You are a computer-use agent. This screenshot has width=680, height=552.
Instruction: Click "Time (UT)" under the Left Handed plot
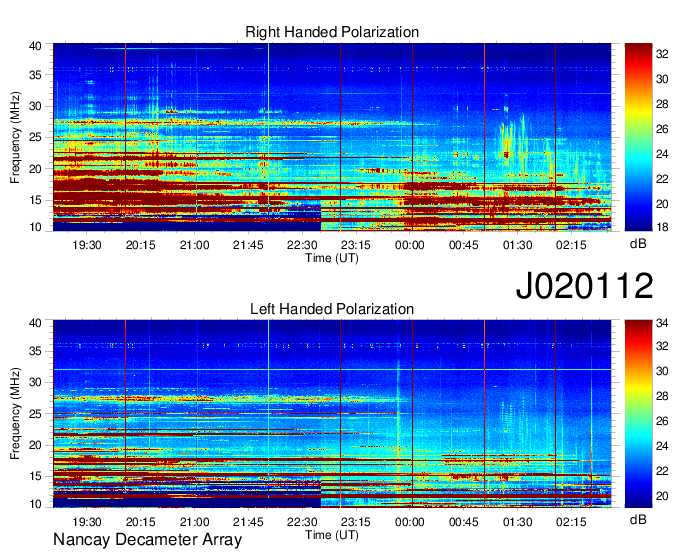(x=332, y=535)
